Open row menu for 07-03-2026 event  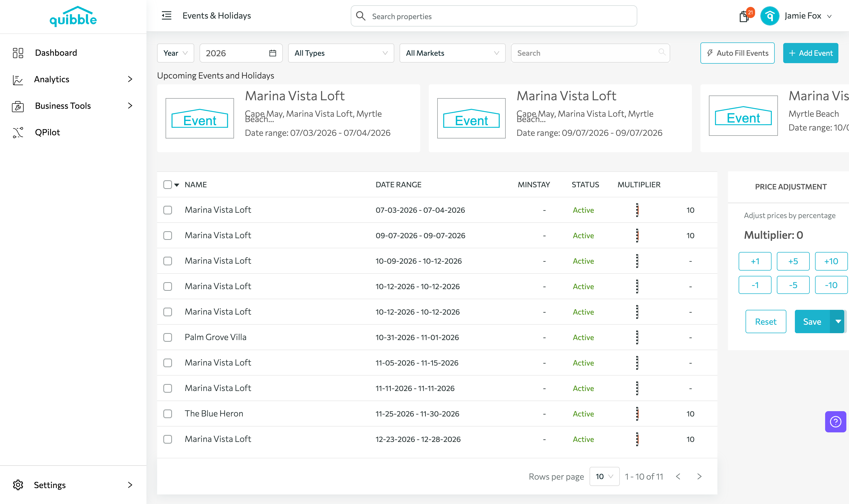tap(637, 210)
